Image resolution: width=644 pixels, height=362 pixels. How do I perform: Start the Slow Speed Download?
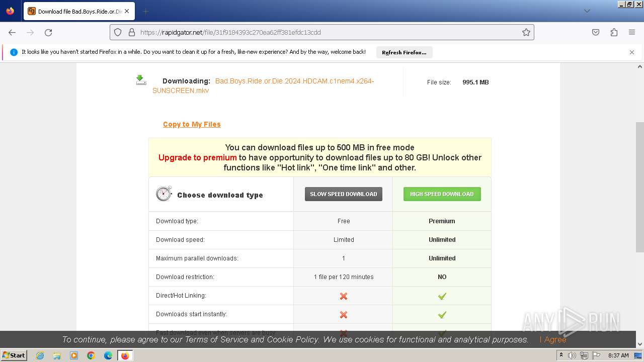[344, 194]
